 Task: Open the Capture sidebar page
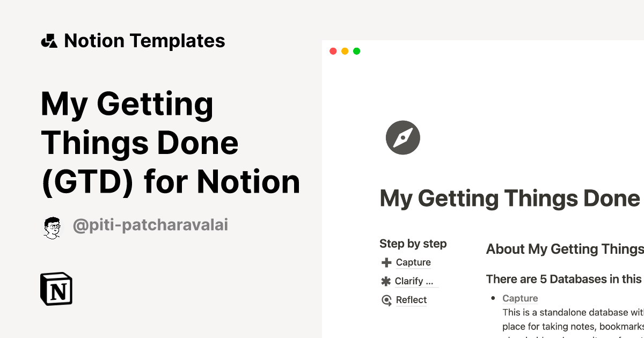pos(413,262)
